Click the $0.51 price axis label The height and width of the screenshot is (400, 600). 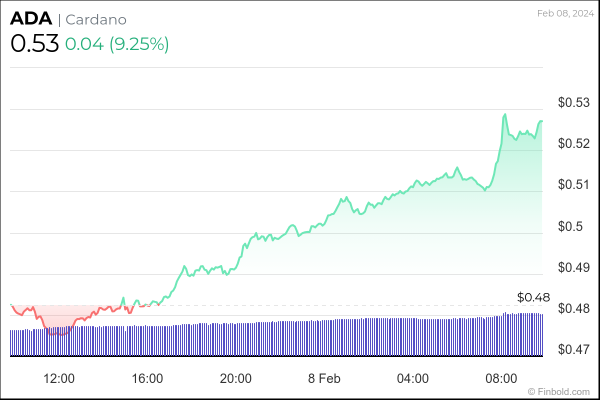coord(573,184)
